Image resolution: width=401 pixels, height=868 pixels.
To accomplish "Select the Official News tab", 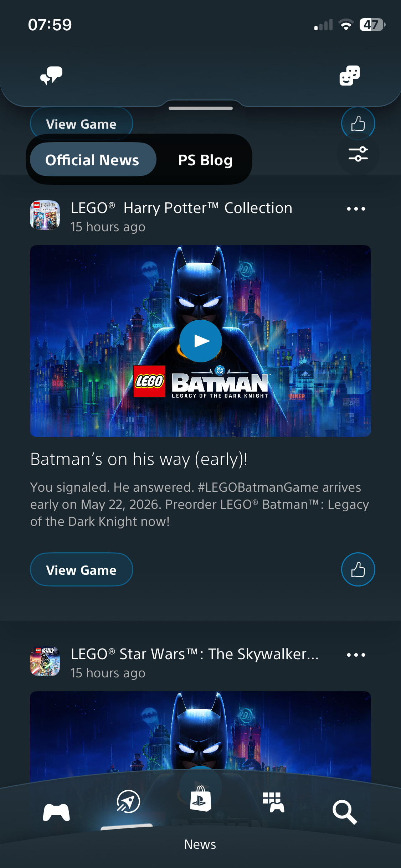I will click(93, 160).
